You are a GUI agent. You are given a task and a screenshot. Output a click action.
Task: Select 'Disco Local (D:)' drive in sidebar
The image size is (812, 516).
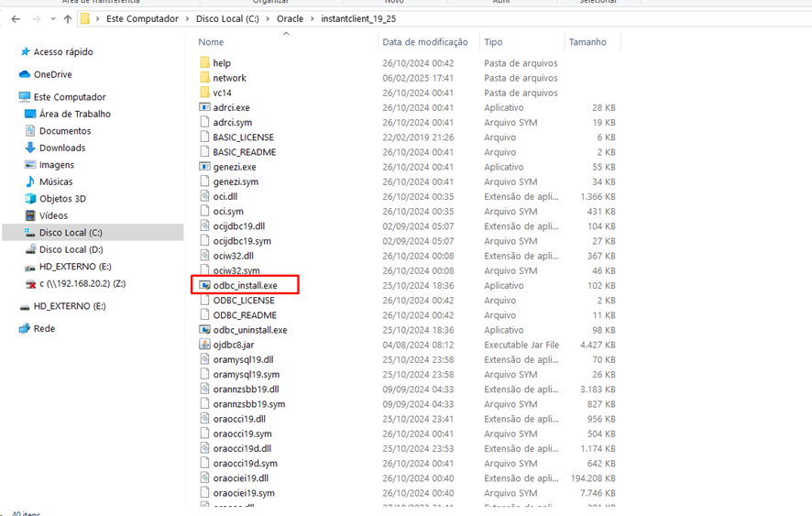click(71, 249)
